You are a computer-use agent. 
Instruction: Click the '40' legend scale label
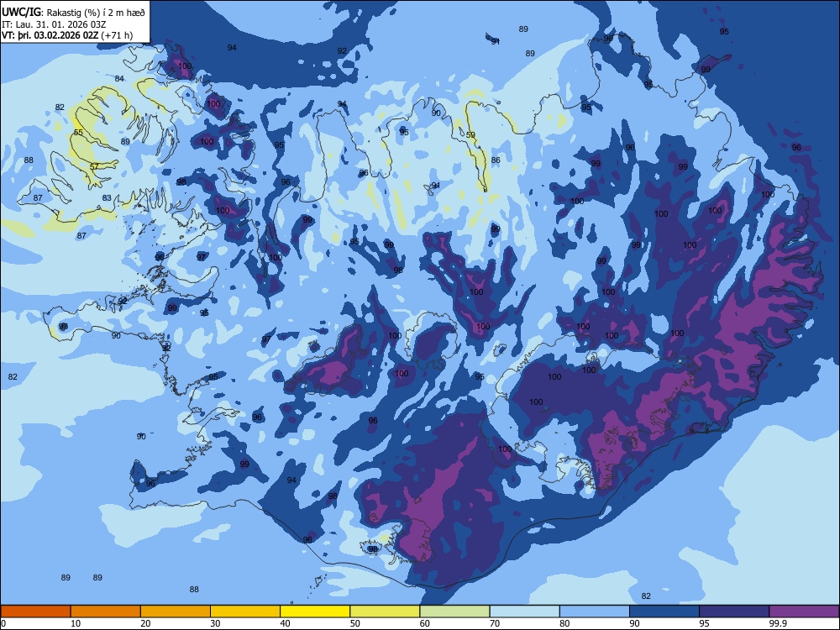point(286,623)
